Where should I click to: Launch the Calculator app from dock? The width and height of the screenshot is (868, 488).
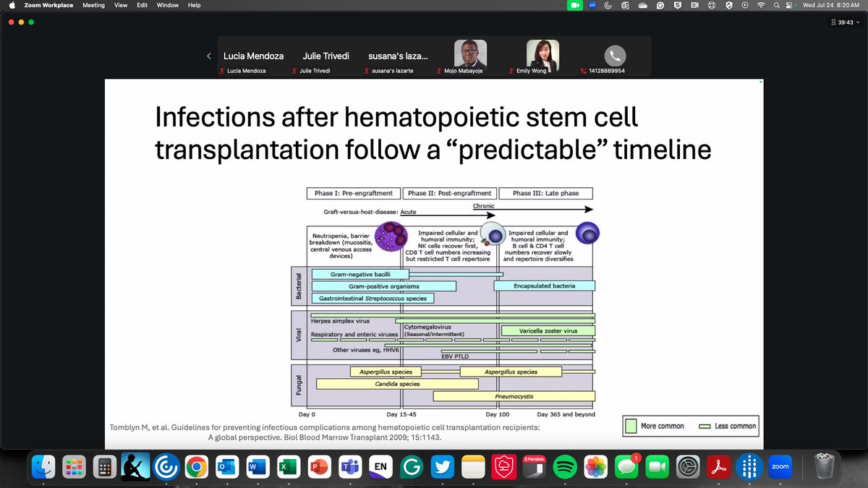click(x=105, y=467)
